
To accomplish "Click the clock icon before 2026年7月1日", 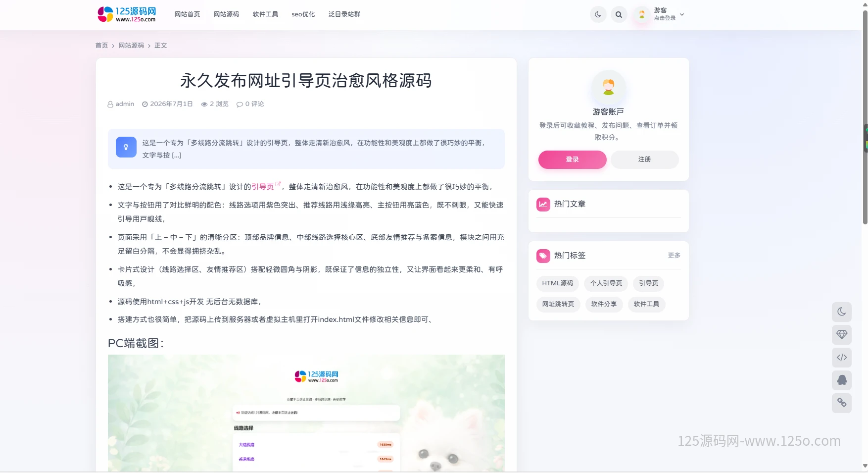I will (145, 105).
